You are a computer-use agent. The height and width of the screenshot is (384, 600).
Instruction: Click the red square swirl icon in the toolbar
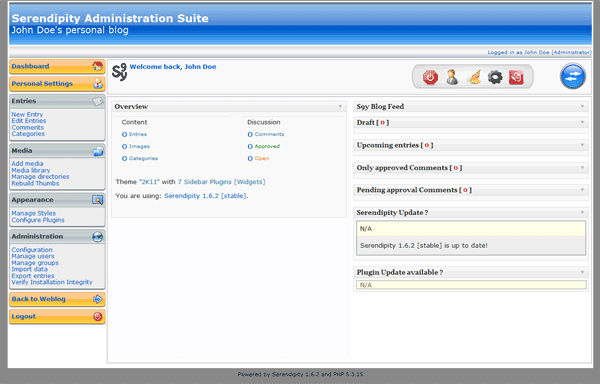[516, 77]
